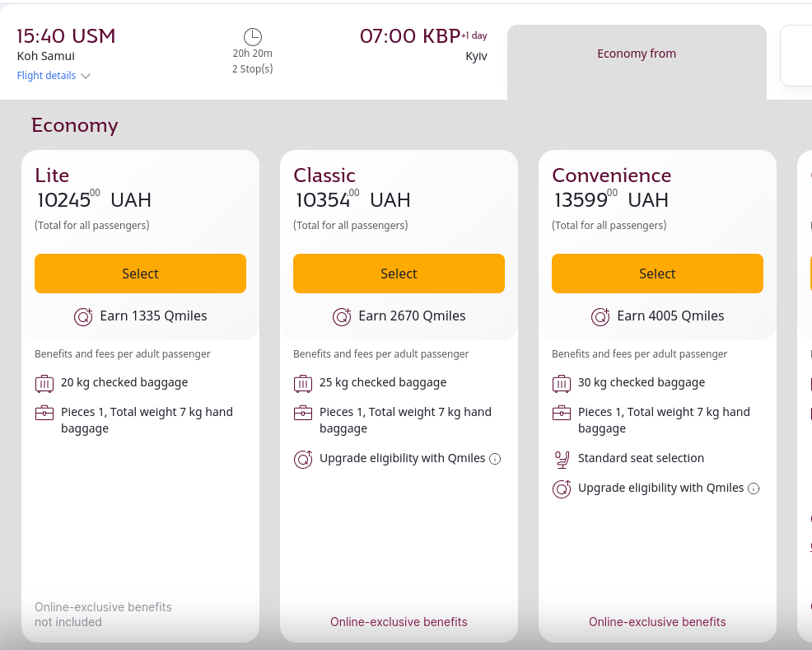Click the Flight details link
This screenshot has width=812, height=650.
(47, 76)
